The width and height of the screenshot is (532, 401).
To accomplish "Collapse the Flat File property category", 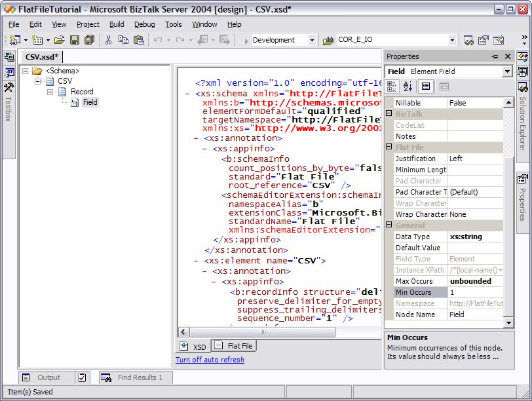I will pyautogui.click(x=389, y=147).
